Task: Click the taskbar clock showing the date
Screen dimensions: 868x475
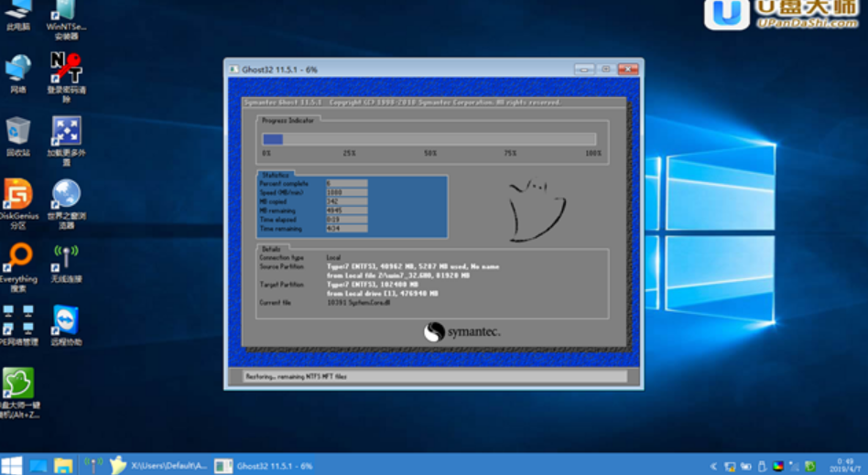Action: (843, 465)
